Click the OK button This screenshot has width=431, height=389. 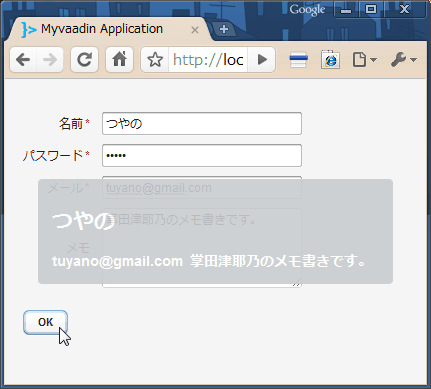point(46,322)
